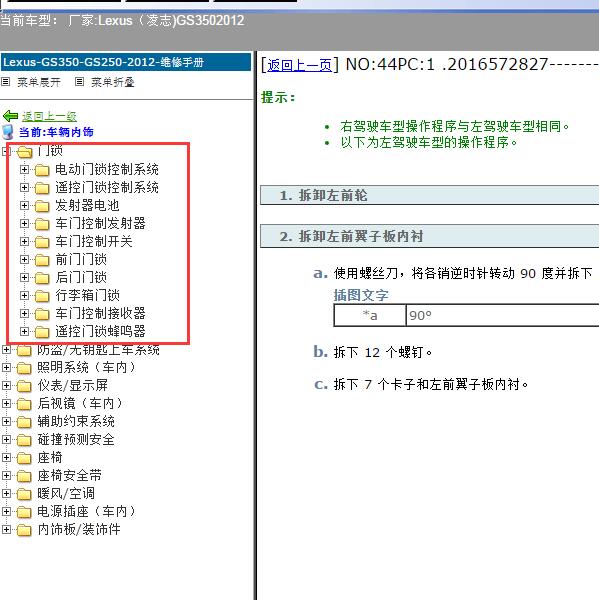Click folder icon of 电动门锁控制系统
The height and width of the screenshot is (600, 599).
42,170
